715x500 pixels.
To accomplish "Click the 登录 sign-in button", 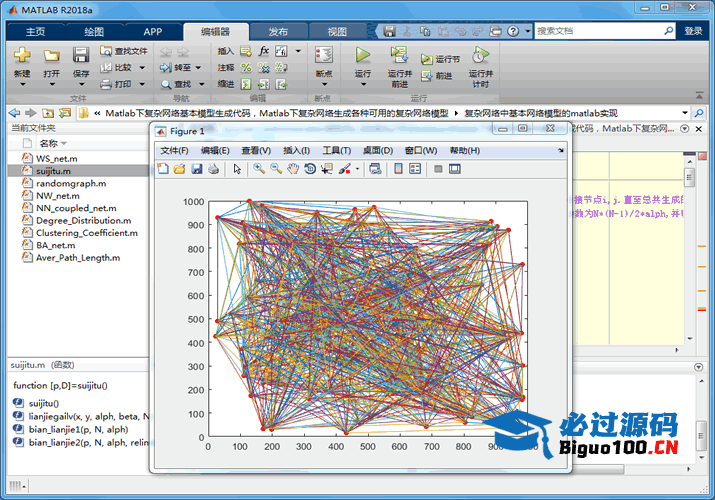I will point(693,31).
